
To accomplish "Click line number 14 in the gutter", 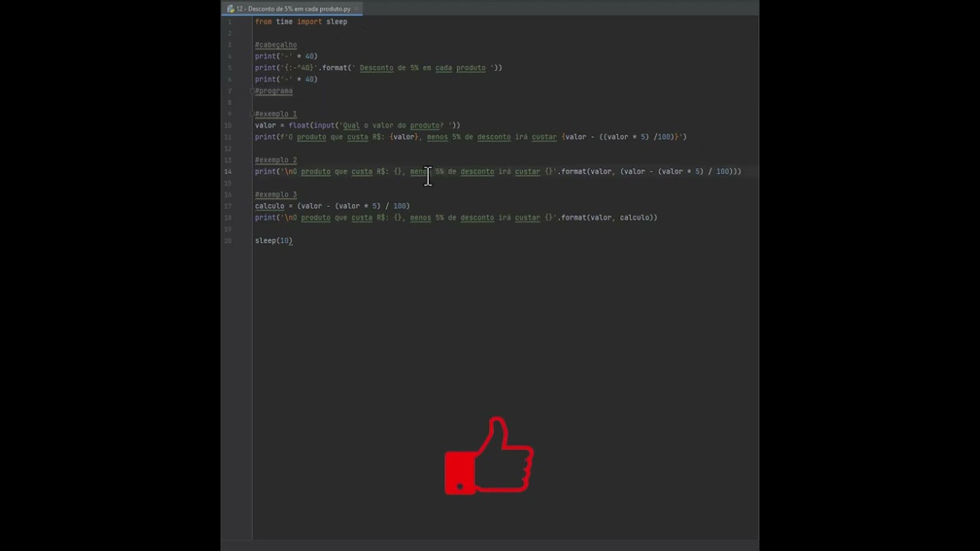I will [228, 171].
